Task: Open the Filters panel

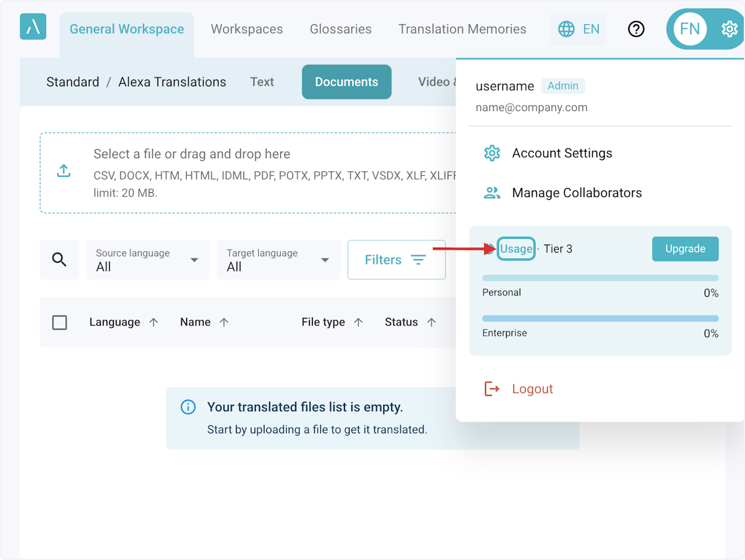Action: click(396, 260)
